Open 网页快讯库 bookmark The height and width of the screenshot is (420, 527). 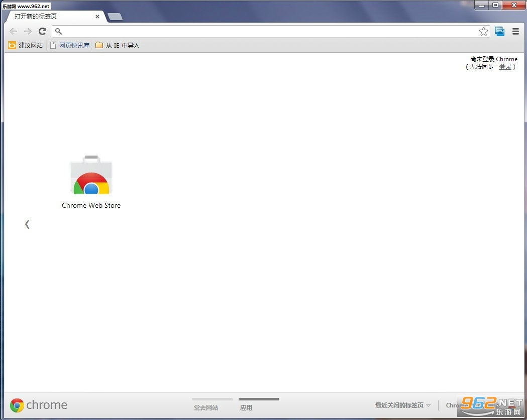coord(70,45)
